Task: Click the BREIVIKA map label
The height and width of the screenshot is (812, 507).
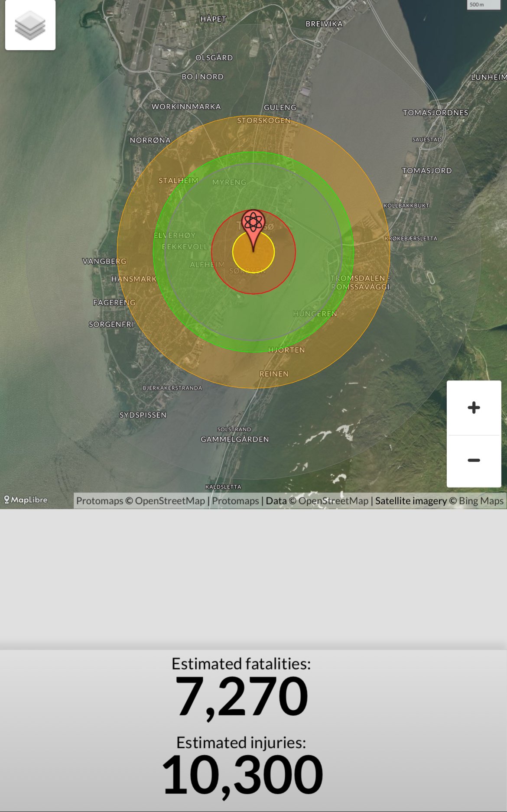Action: (x=324, y=24)
